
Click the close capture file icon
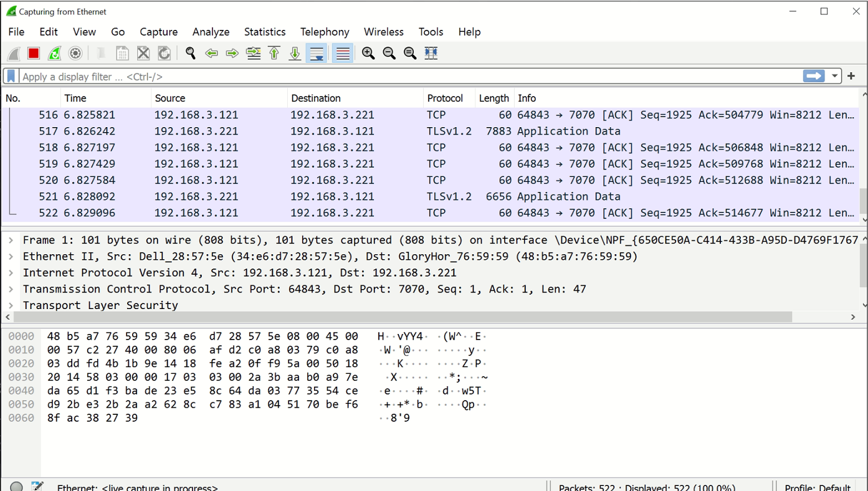[143, 54]
